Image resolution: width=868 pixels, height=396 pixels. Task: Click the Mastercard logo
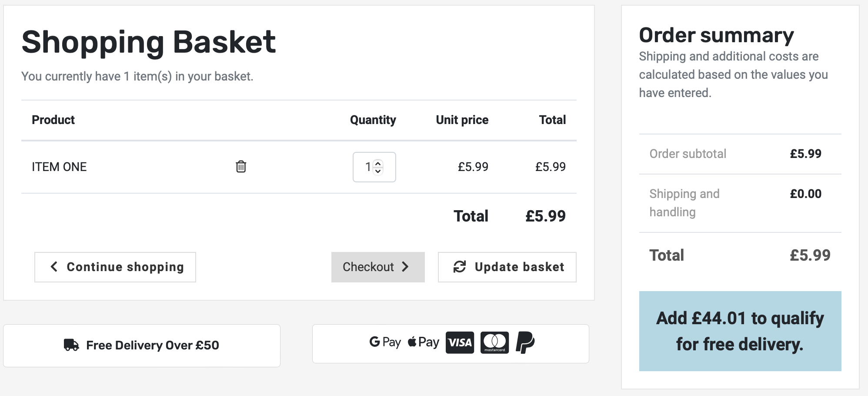click(x=494, y=342)
